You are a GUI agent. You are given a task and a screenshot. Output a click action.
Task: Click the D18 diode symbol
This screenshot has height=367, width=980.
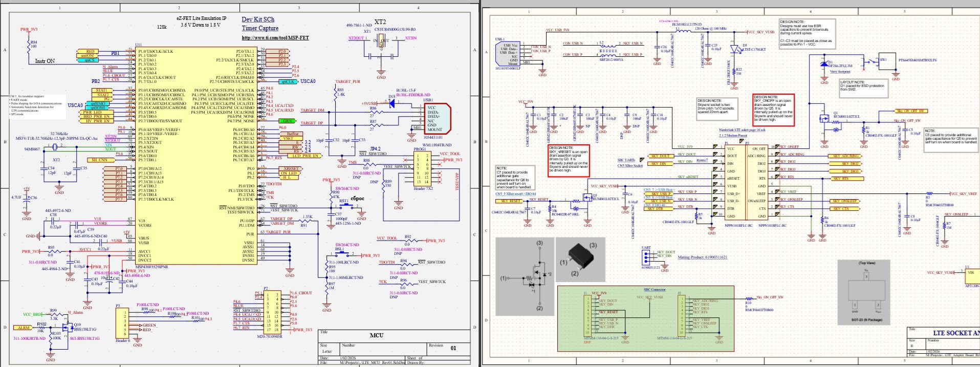click(392, 103)
